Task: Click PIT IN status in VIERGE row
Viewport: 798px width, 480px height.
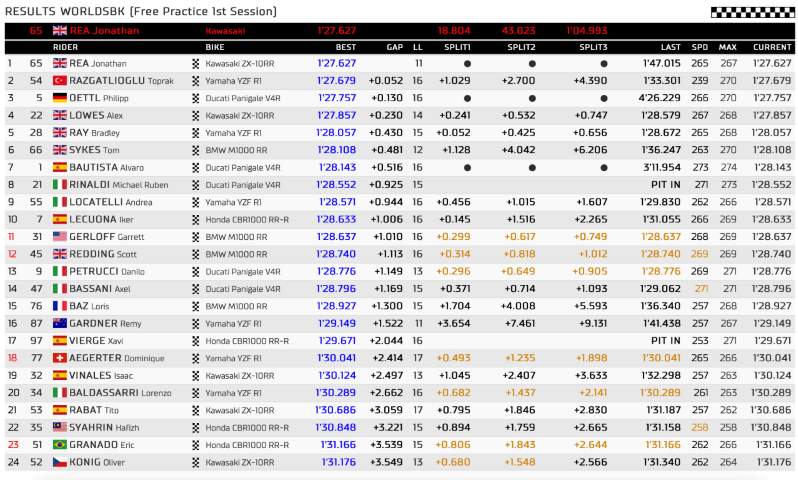Action: [666, 341]
